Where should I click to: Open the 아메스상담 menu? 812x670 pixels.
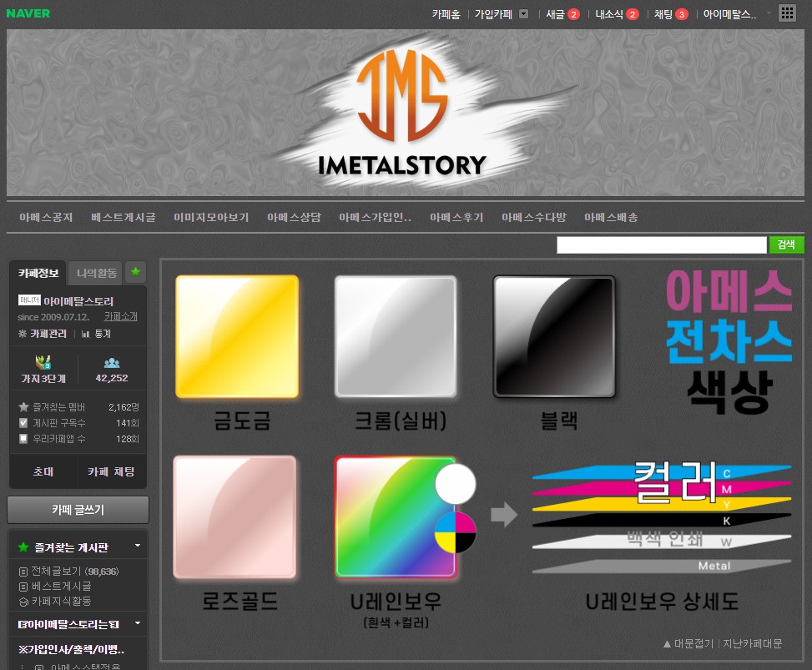(294, 218)
